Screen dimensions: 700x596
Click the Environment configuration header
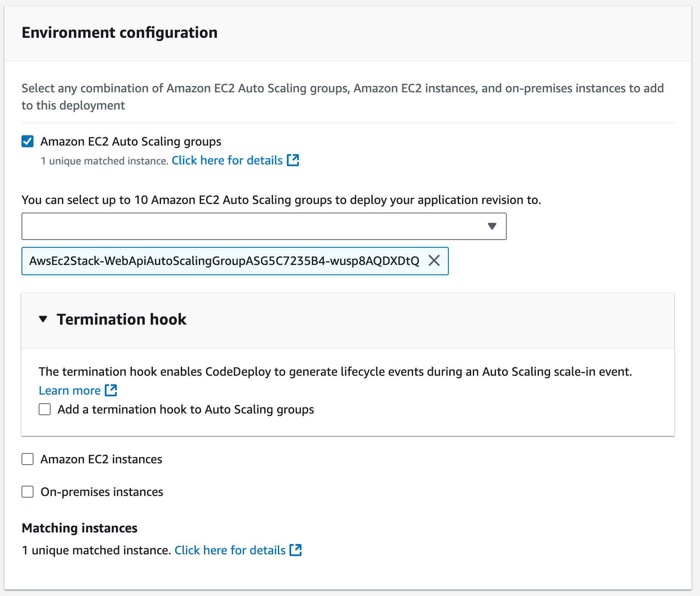pyautogui.click(x=120, y=32)
